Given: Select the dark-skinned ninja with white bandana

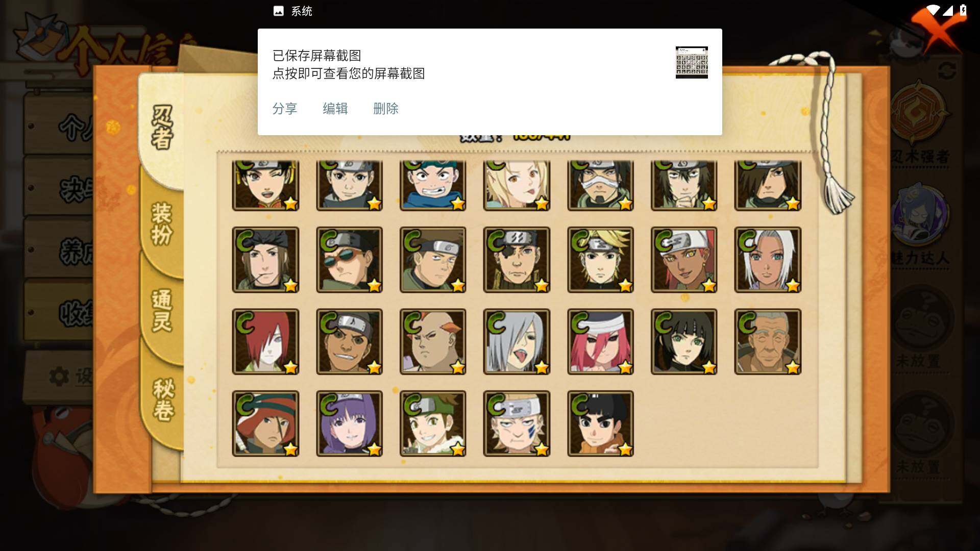Looking at the screenshot, I should 684,260.
